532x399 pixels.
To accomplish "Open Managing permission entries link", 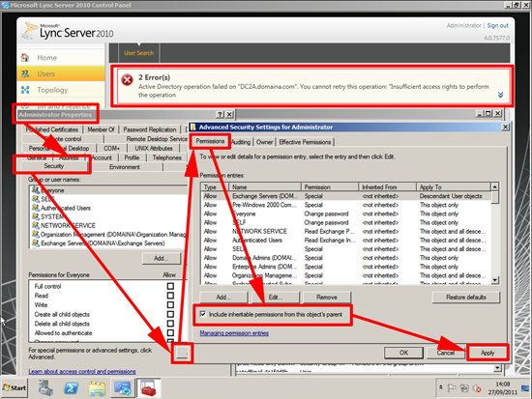I will pos(234,333).
